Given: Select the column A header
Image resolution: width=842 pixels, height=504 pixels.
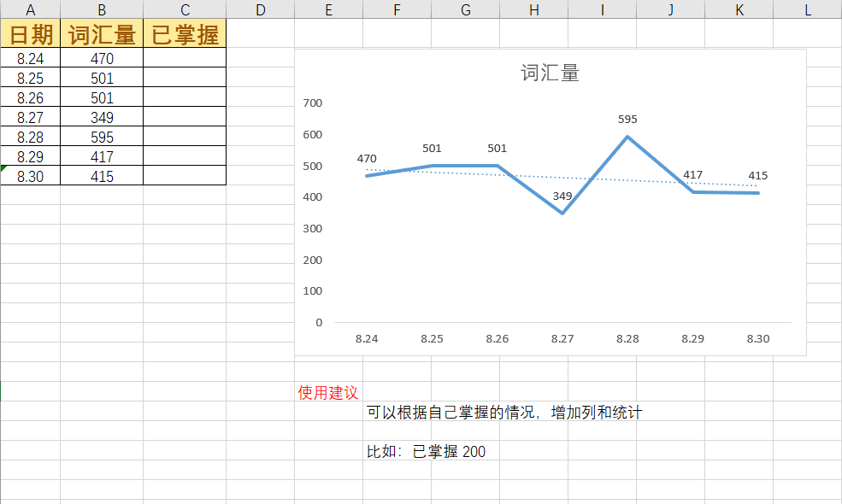Looking at the screenshot, I should [x=30, y=9].
